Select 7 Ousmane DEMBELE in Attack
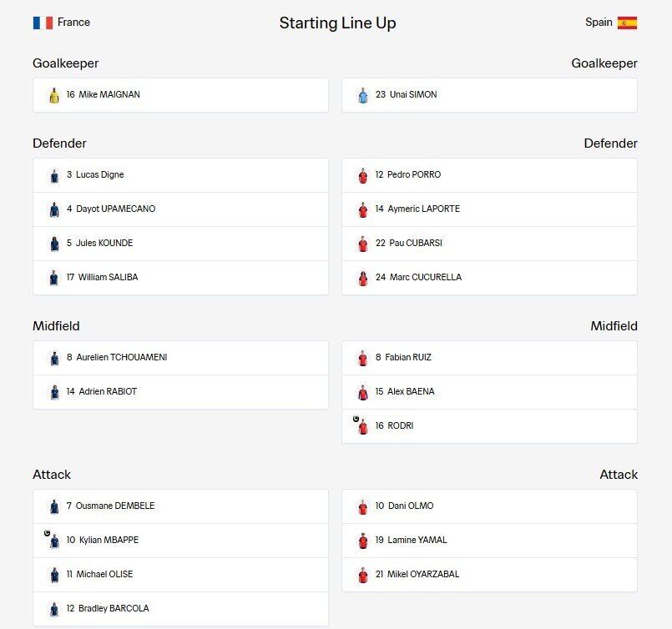This screenshot has height=629, width=672. click(180, 506)
